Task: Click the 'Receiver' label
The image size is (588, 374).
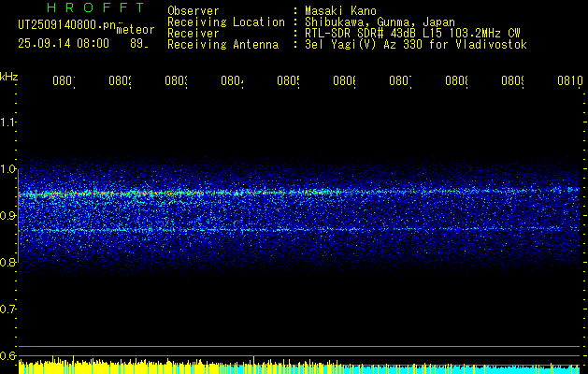Action: [x=194, y=34]
